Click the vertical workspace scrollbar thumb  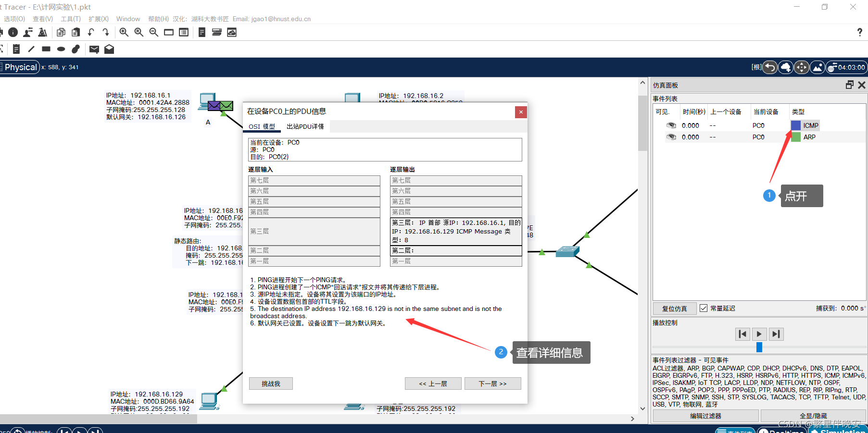[642, 123]
